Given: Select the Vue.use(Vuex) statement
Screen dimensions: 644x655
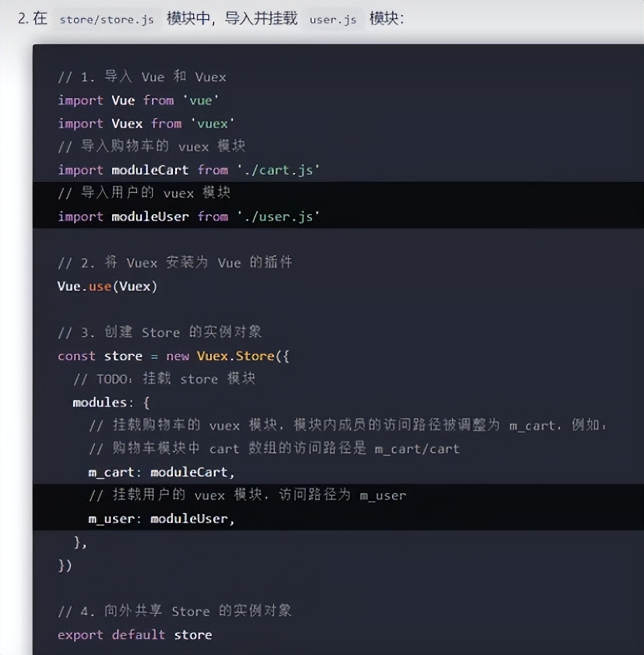Looking at the screenshot, I should (x=105, y=286).
